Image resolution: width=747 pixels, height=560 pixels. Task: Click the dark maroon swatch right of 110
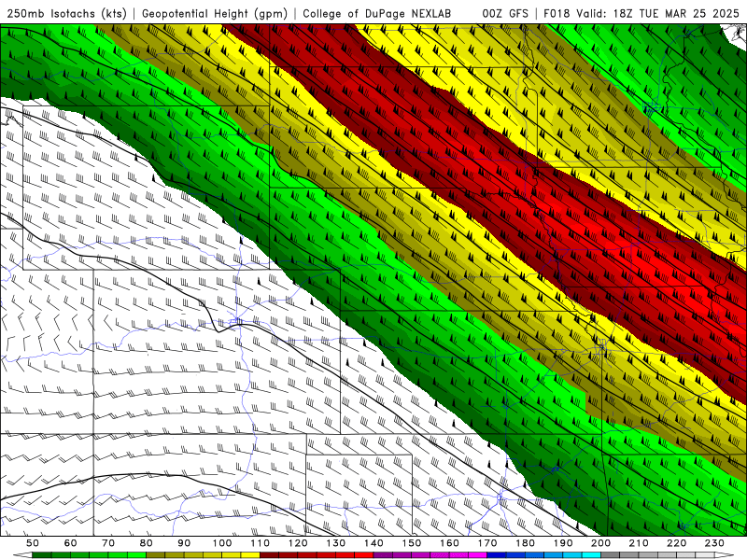click(x=269, y=554)
